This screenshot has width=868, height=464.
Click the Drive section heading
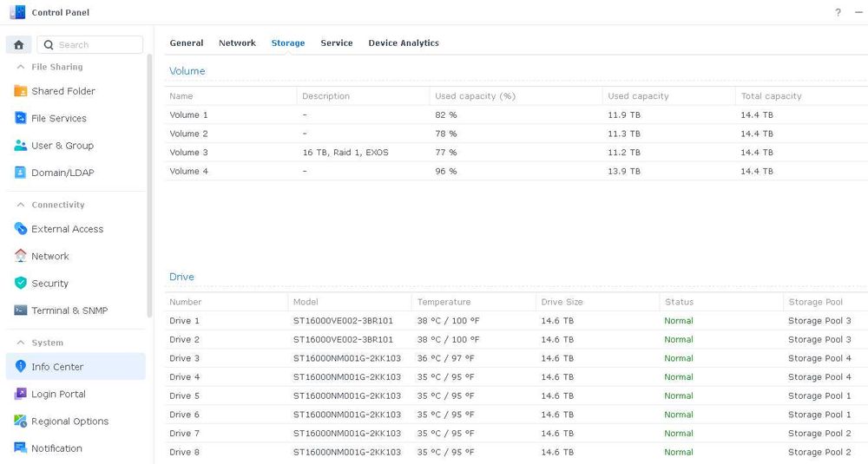pos(181,277)
